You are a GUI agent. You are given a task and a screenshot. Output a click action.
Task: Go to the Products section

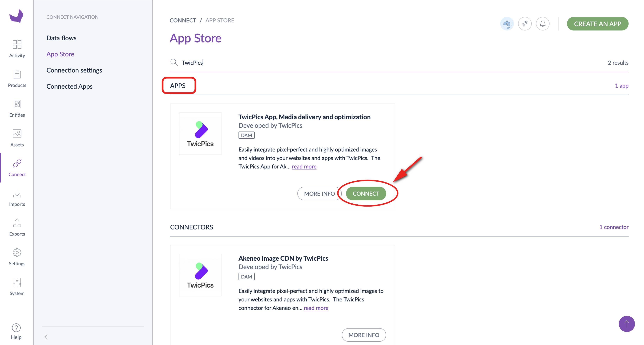click(x=17, y=79)
